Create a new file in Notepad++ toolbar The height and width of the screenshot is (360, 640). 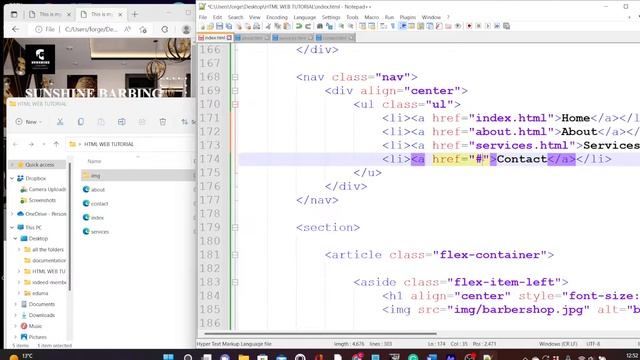[x=202, y=26]
